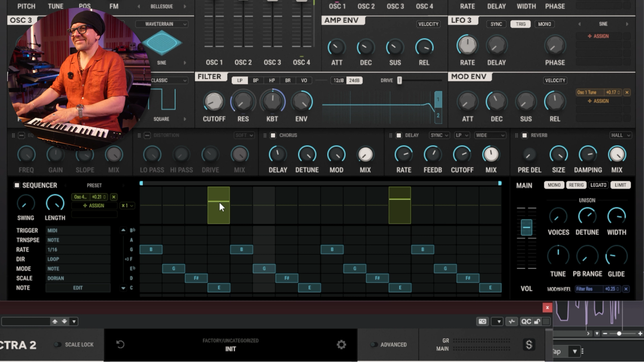Viewport: 644px width, 362px height.
Task: Click the main VOL fader handle
Action: (526, 228)
